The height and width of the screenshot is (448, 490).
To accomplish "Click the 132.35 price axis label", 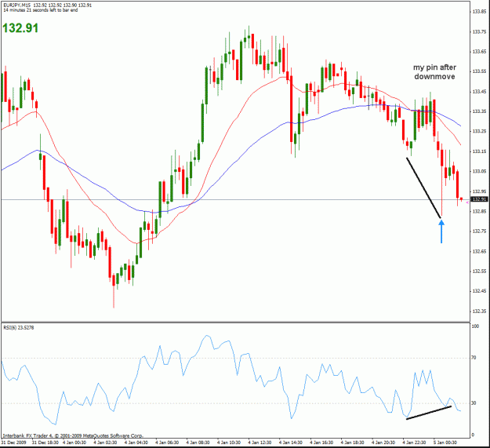I will tap(479, 311).
